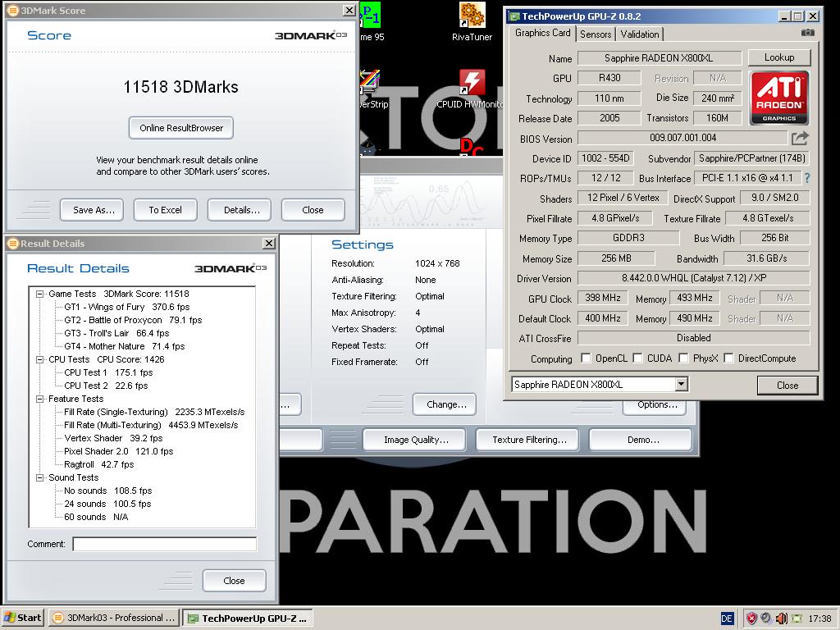
Task: Select the GT3 - Troll's Lair row
Action: (116, 333)
